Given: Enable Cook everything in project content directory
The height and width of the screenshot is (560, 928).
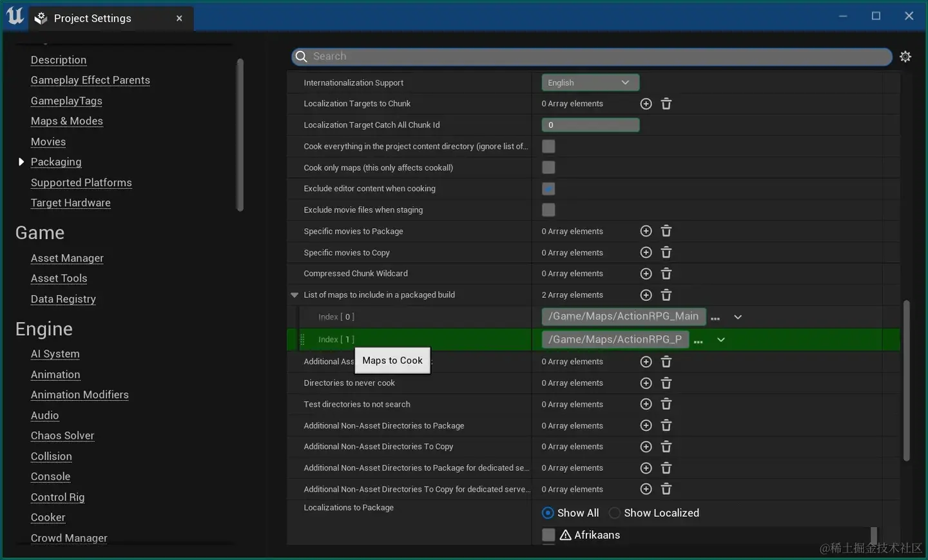Looking at the screenshot, I should 548,146.
